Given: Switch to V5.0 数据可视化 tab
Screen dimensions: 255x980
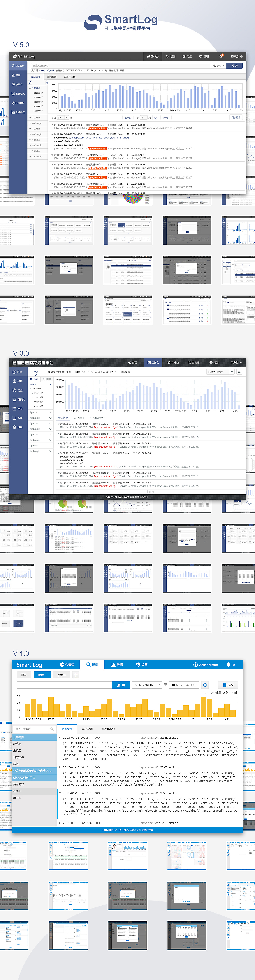Looking at the screenshot, I should point(69,77).
